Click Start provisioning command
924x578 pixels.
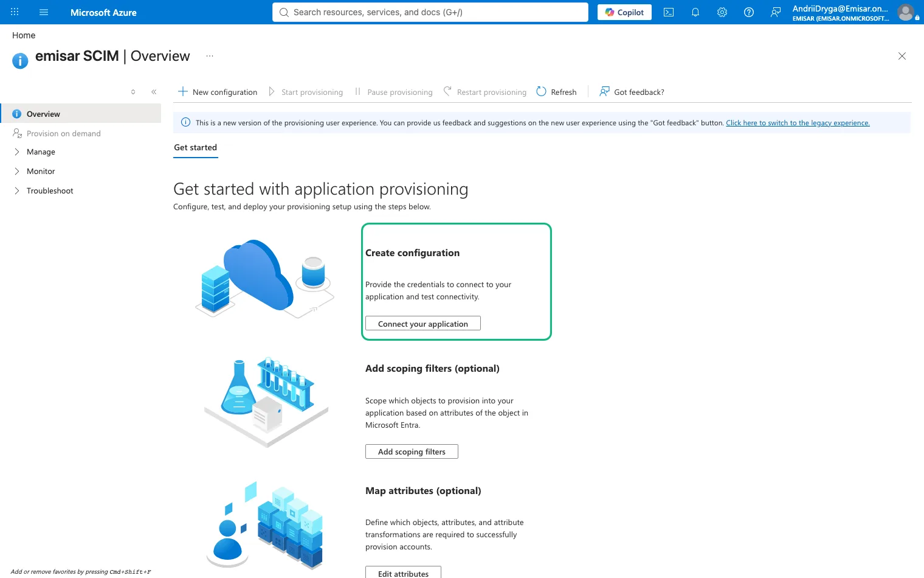click(x=306, y=92)
